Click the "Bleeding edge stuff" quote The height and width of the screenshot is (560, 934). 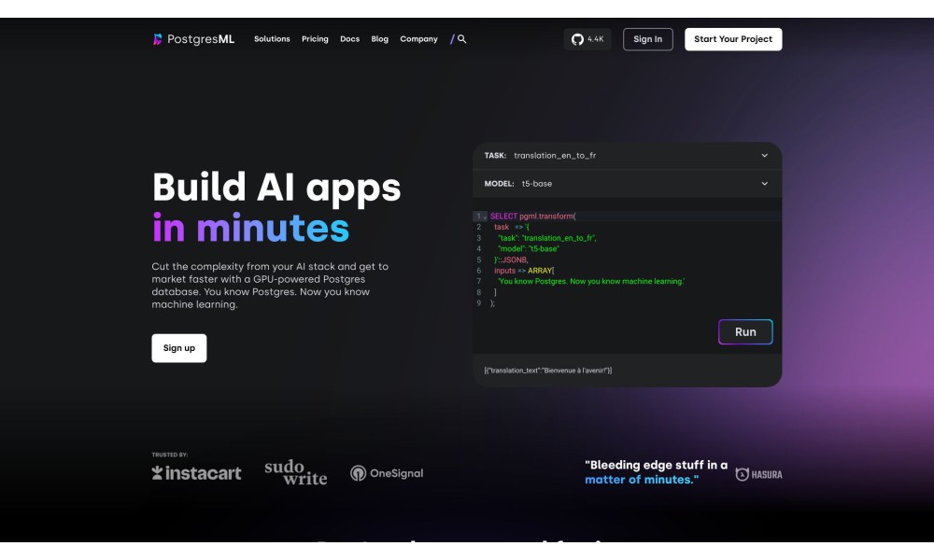click(x=656, y=472)
